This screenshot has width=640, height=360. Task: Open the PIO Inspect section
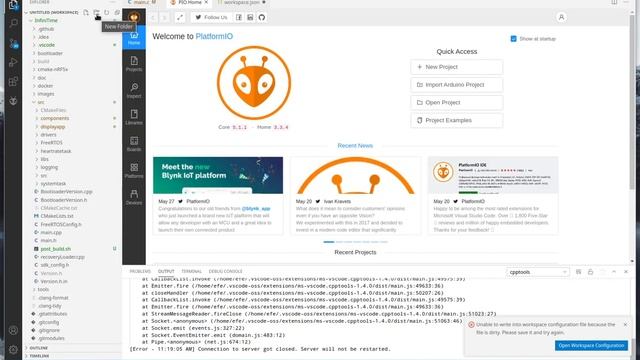point(134,91)
